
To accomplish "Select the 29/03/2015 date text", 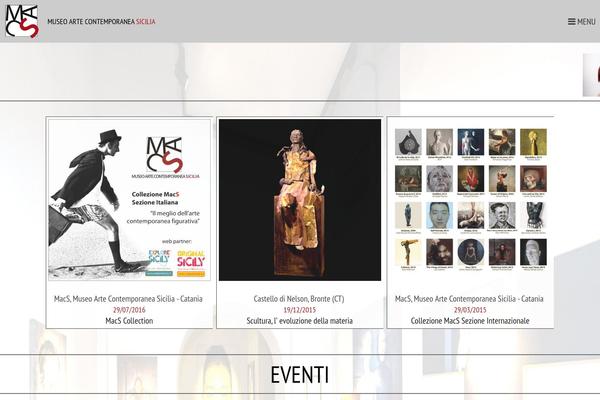I will point(470,310).
